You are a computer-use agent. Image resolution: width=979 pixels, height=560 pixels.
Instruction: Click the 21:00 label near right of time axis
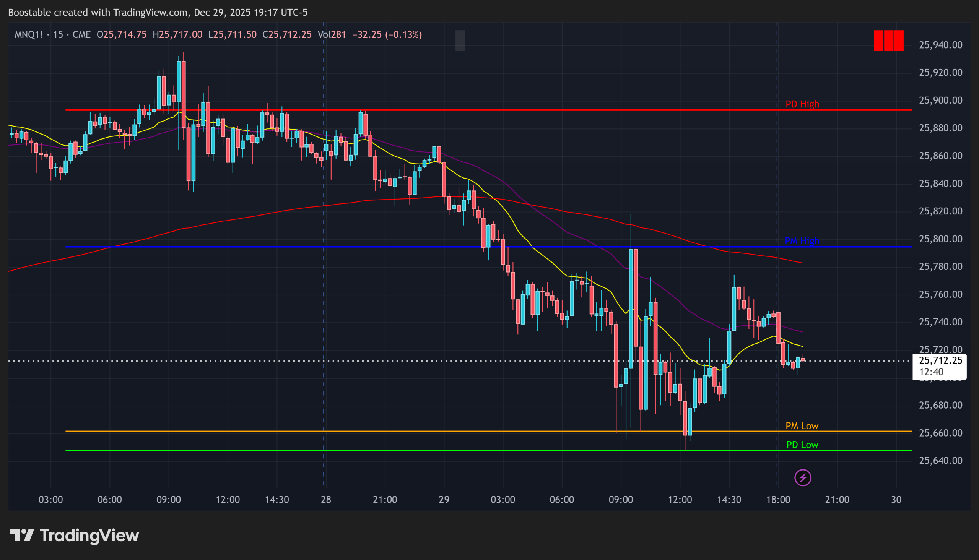coord(837,500)
